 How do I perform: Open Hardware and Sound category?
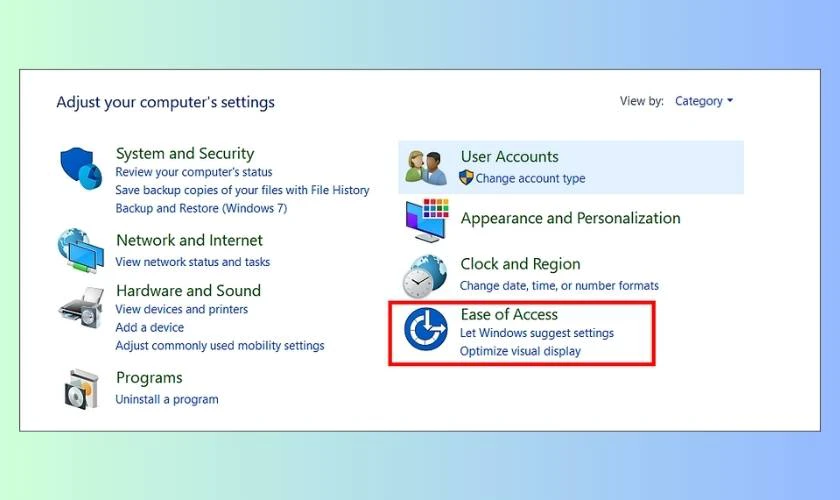coord(188,290)
